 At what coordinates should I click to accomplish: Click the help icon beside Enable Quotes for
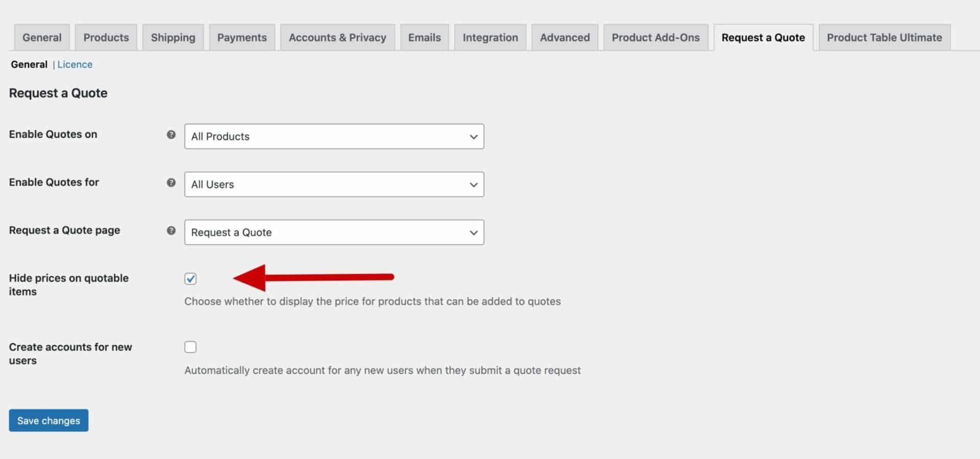pyautogui.click(x=171, y=182)
